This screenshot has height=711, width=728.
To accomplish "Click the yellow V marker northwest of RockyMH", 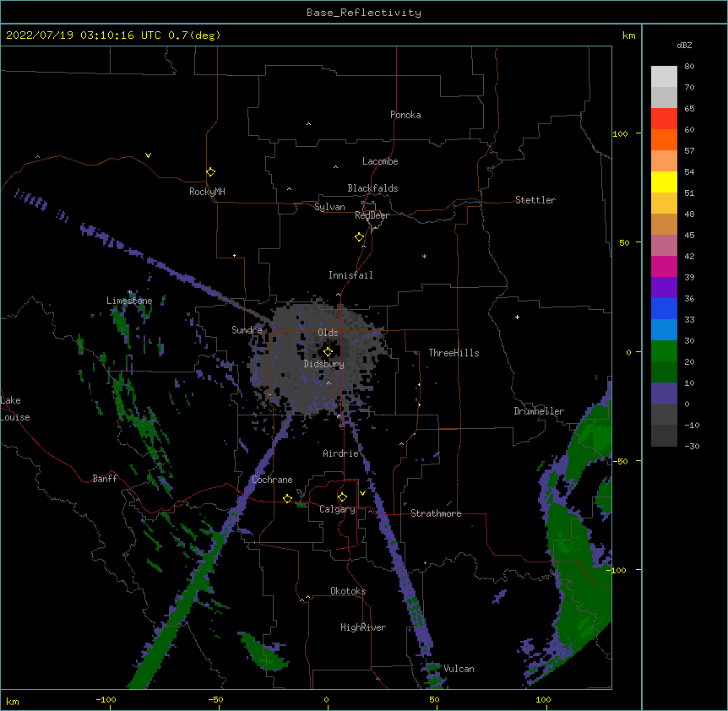I will [148, 155].
